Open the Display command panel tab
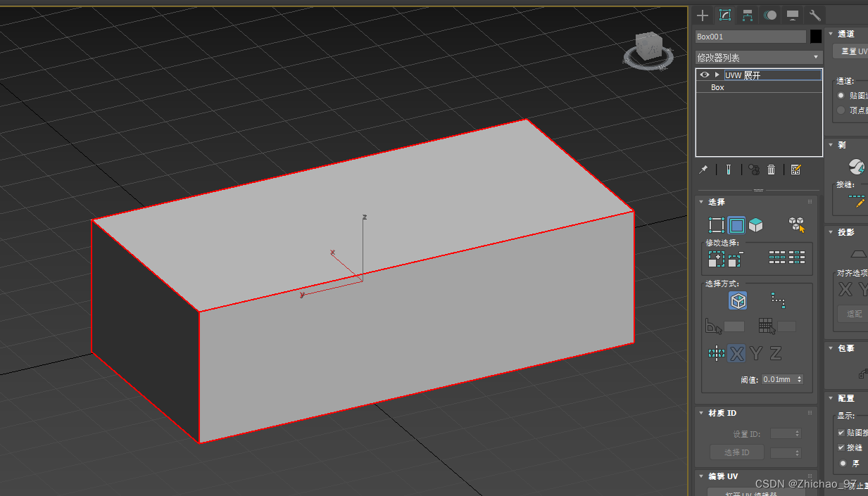Image resolution: width=868 pixels, height=496 pixels. coord(793,15)
